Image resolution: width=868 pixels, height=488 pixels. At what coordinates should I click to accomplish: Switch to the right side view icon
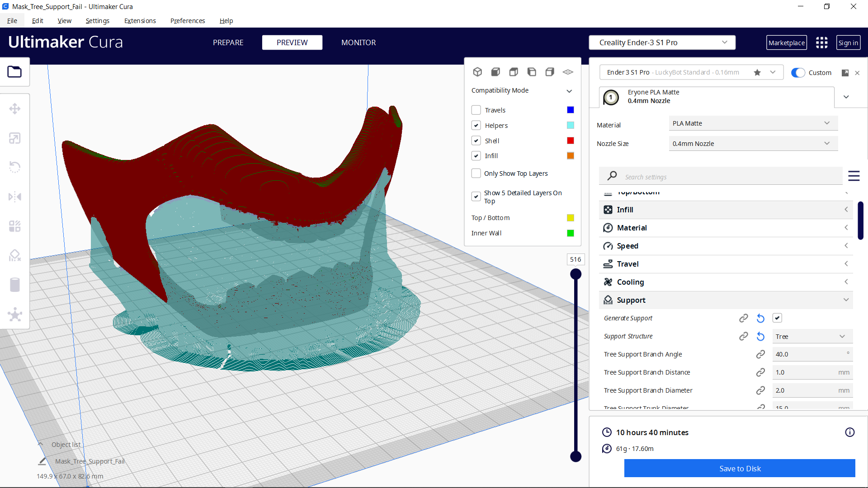(550, 72)
